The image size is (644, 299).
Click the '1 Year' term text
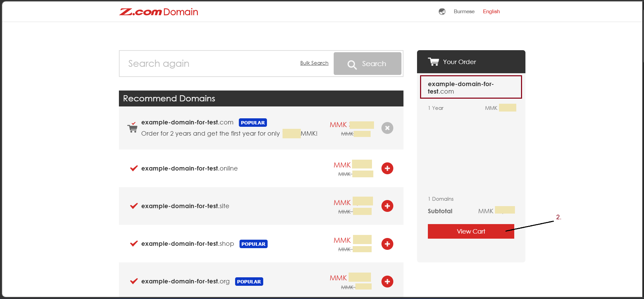436,108
